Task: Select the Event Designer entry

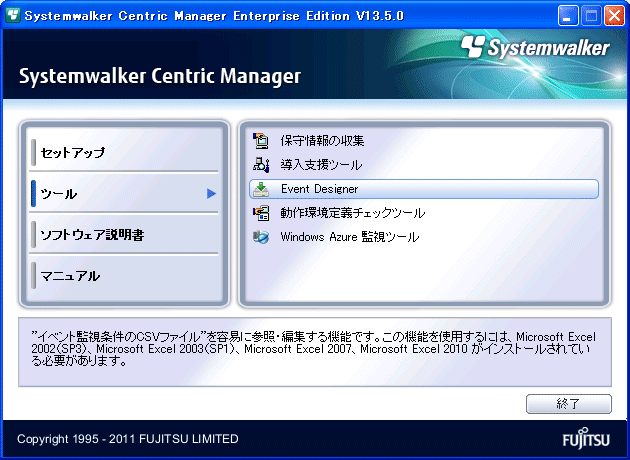Action: (x=424, y=189)
